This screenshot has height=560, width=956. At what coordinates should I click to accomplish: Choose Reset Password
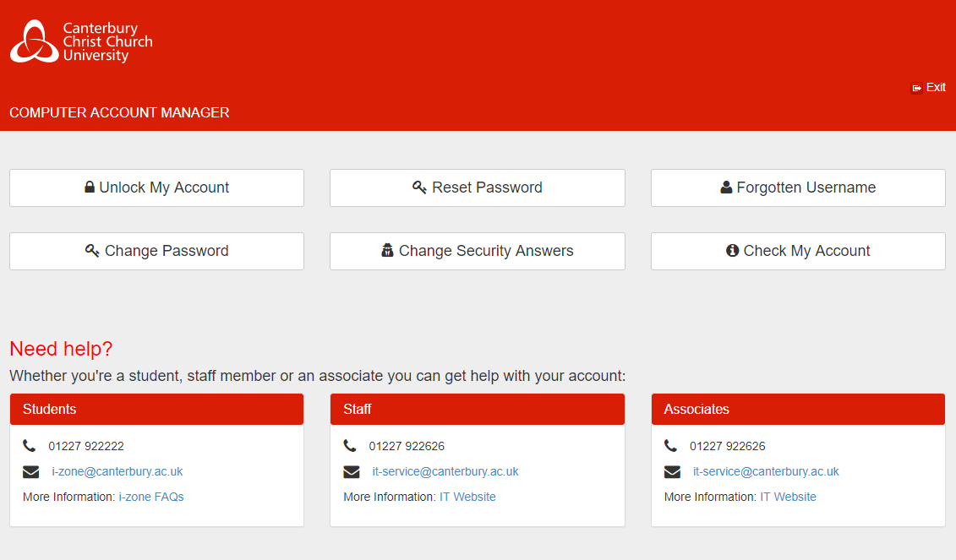tap(478, 188)
